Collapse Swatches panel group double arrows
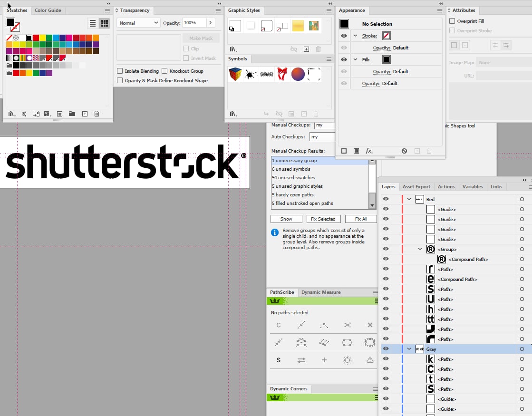532x416 pixels. [x=108, y=3]
